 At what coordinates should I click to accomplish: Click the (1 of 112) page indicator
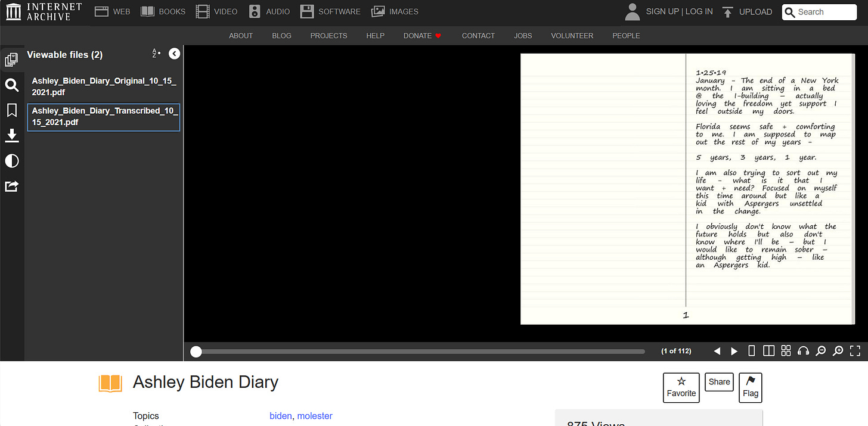(x=676, y=351)
